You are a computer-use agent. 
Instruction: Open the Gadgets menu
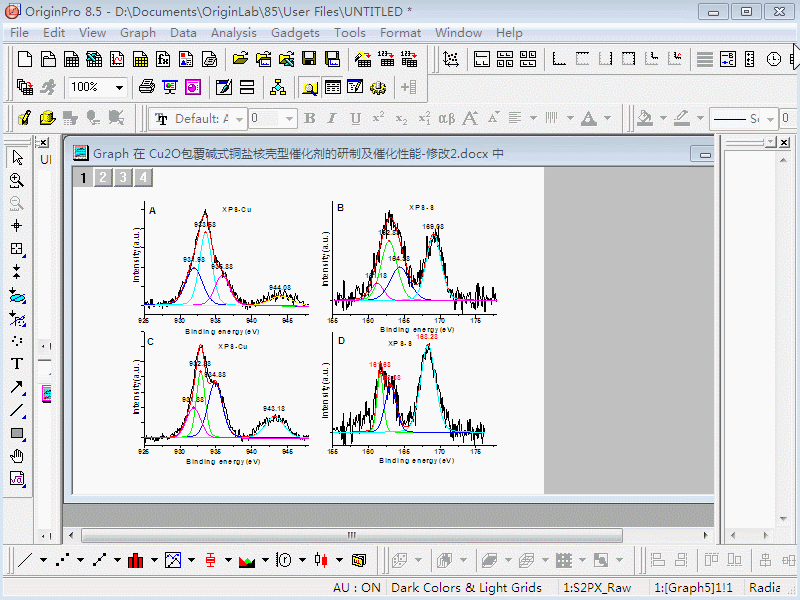[x=295, y=33]
